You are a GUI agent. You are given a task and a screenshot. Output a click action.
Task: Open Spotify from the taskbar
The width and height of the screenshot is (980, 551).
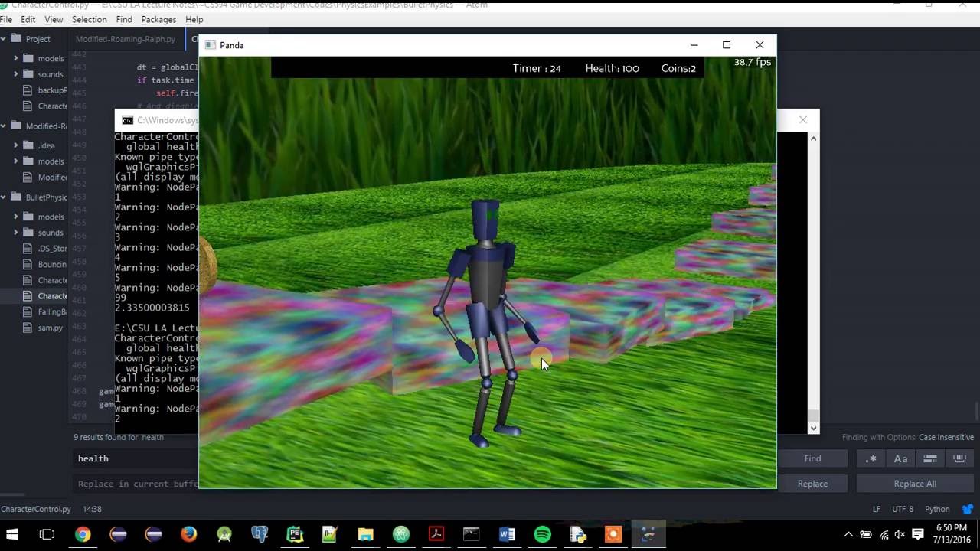[x=542, y=534]
